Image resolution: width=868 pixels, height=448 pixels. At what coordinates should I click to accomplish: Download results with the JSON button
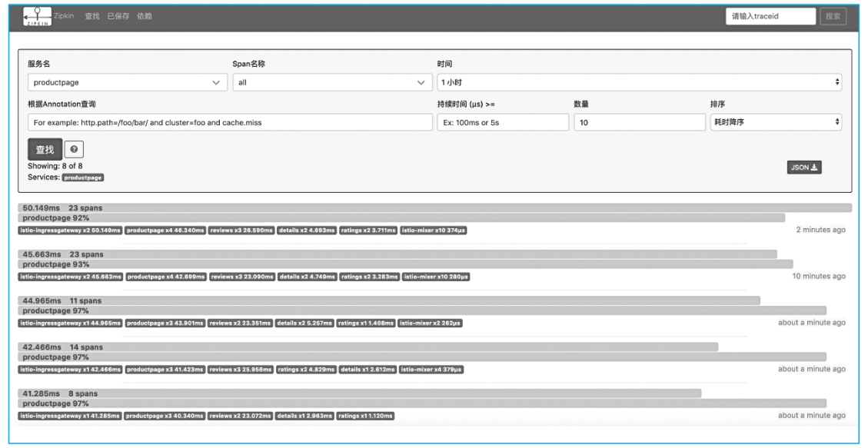click(804, 168)
